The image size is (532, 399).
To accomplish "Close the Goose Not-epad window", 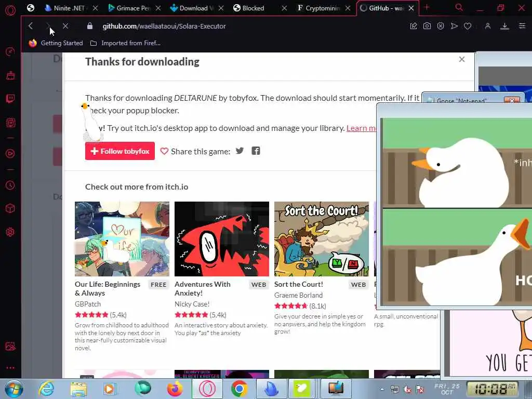I will pyautogui.click(x=512, y=101).
